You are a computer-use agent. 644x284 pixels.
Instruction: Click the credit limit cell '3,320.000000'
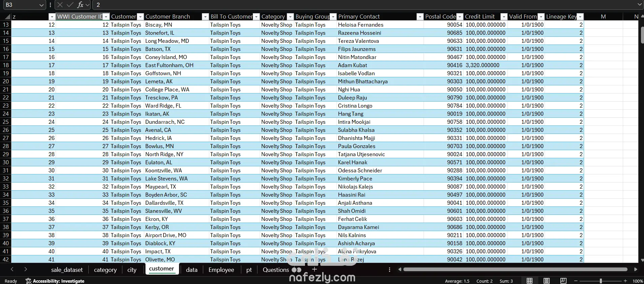coord(486,65)
